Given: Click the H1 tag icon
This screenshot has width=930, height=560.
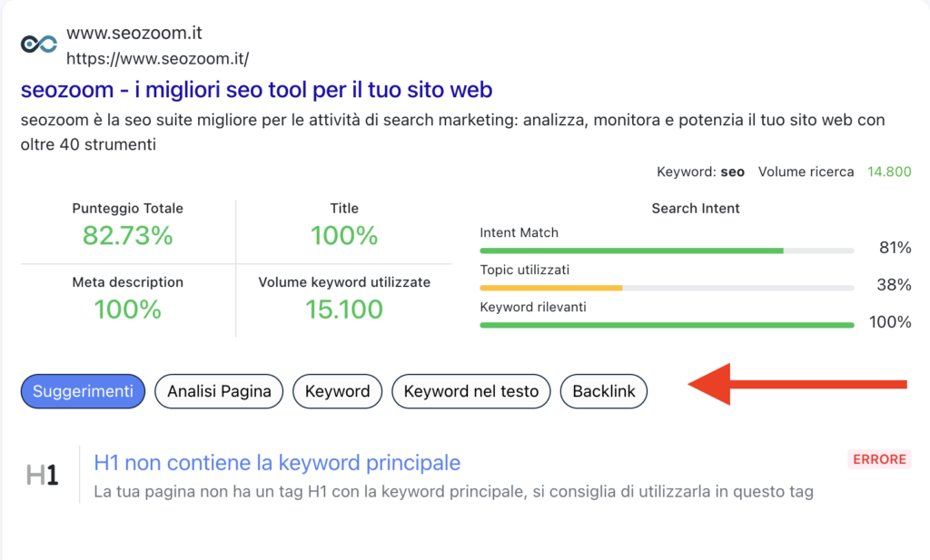Looking at the screenshot, I should pos(42,475).
